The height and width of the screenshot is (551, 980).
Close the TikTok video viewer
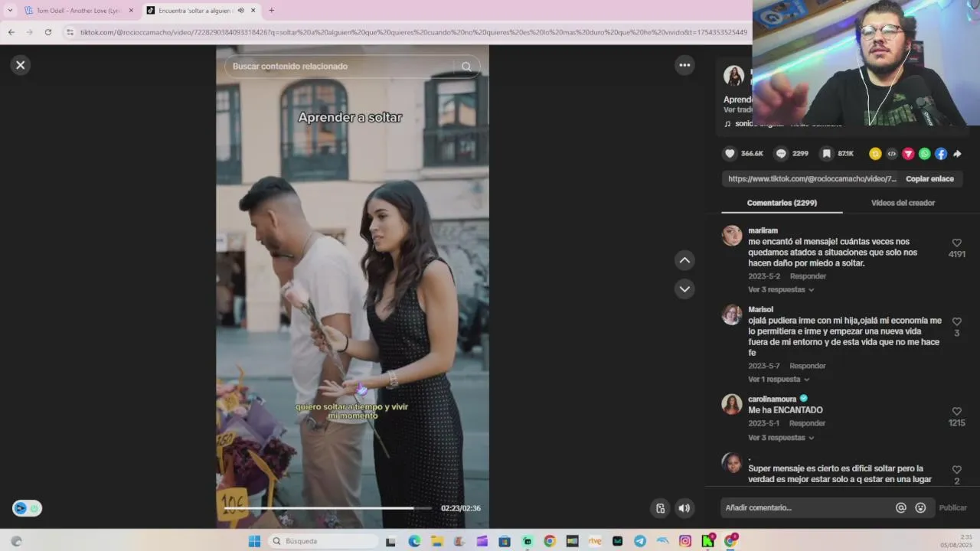coord(21,65)
